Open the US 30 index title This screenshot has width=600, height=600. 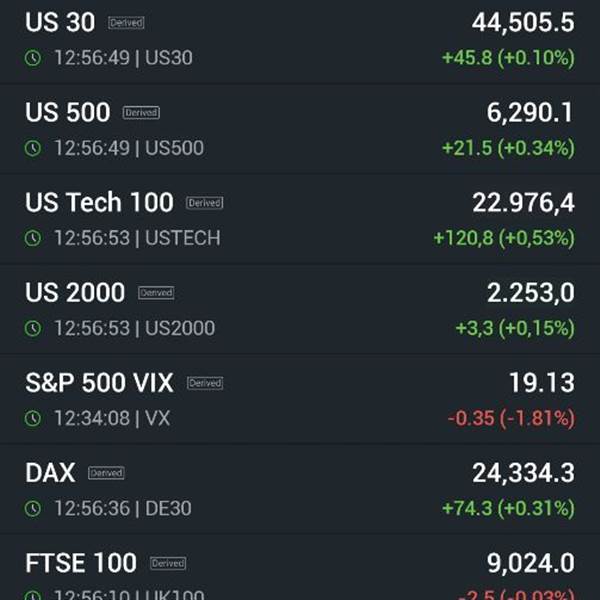60,22
